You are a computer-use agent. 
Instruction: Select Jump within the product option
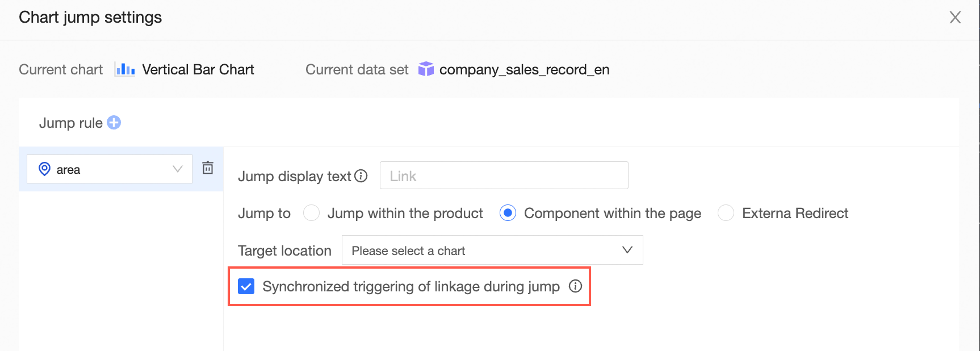click(x=312, y=213)
